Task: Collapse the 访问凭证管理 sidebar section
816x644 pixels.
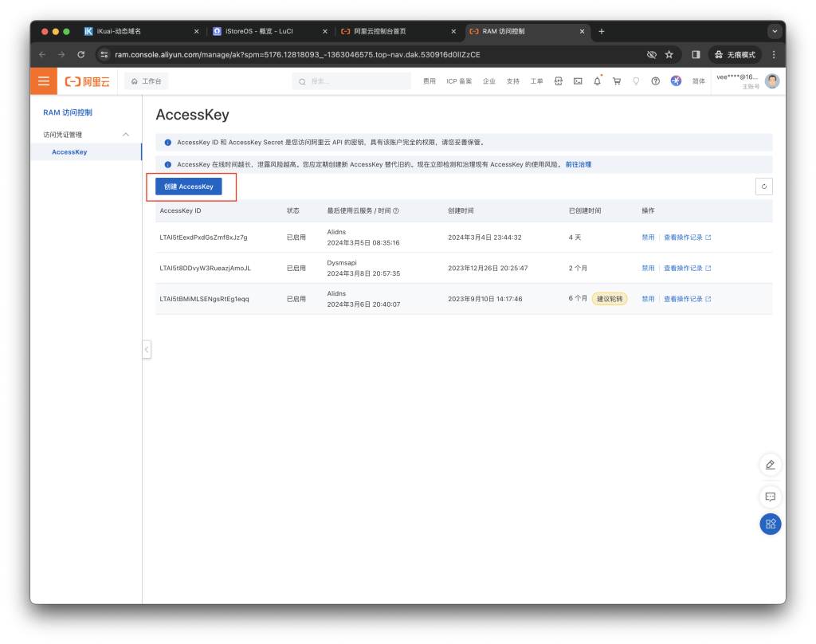Action: click(125, 135)
